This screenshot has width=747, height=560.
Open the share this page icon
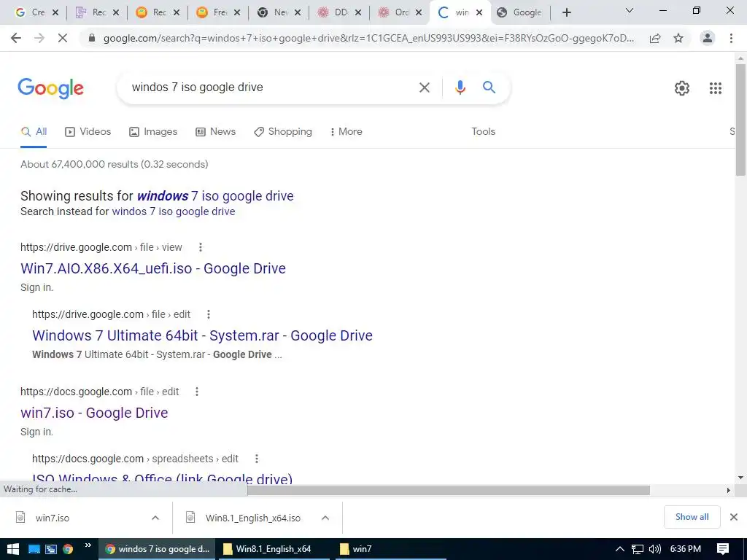(x=655, y=39)
